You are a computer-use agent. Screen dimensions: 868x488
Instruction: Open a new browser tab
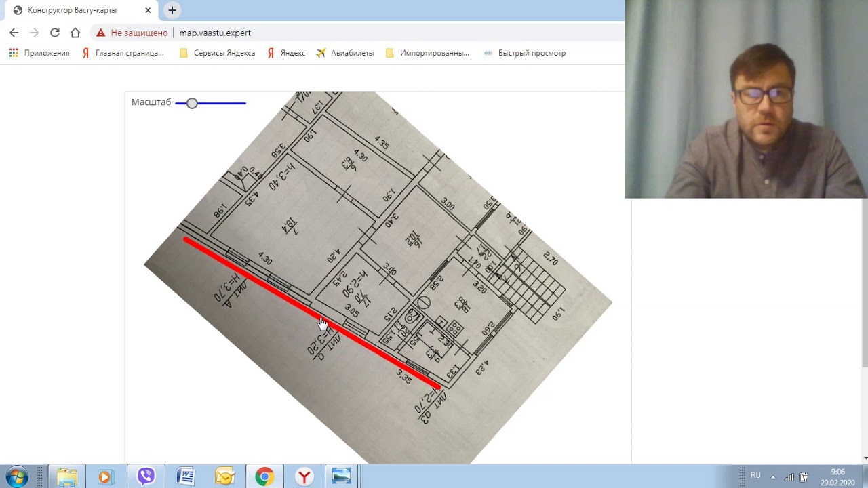172,10
